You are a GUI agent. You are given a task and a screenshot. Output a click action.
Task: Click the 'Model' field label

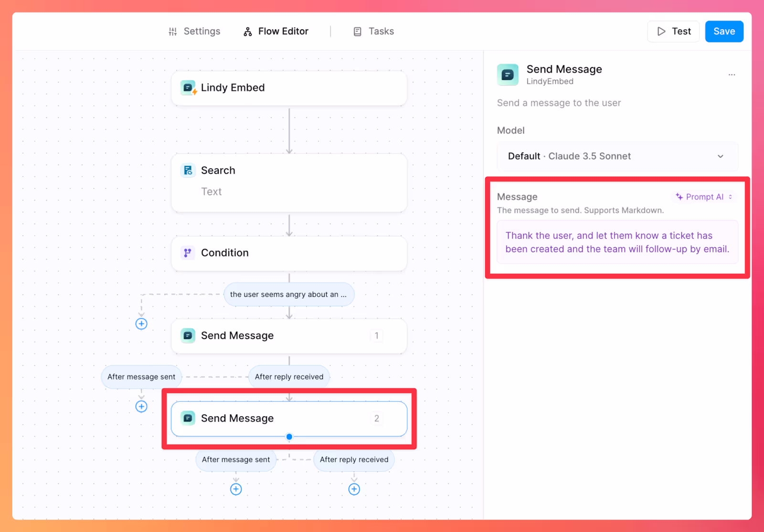pos(510,131)
